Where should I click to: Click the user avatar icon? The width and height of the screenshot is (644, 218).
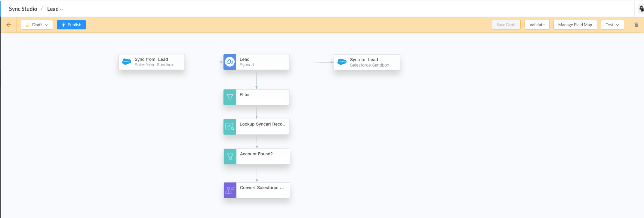click(x=641, y=8)
